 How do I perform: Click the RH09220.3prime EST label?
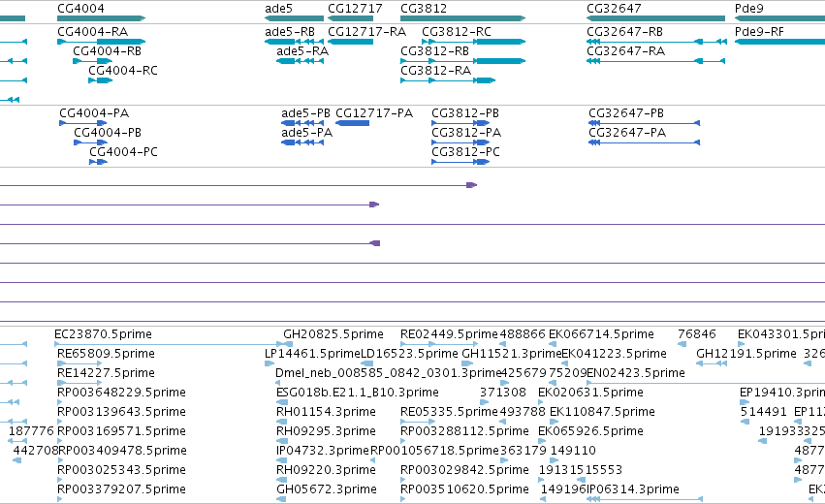point(326,470)
